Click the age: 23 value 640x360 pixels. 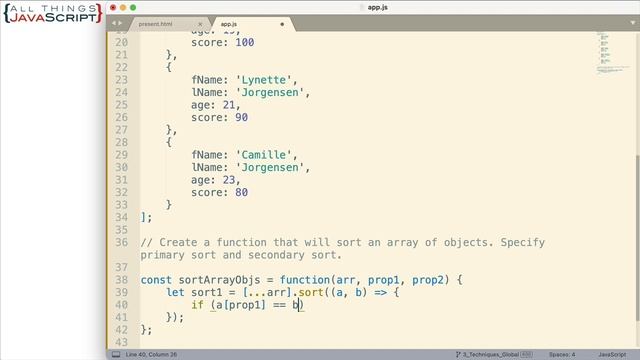(229, 180)
